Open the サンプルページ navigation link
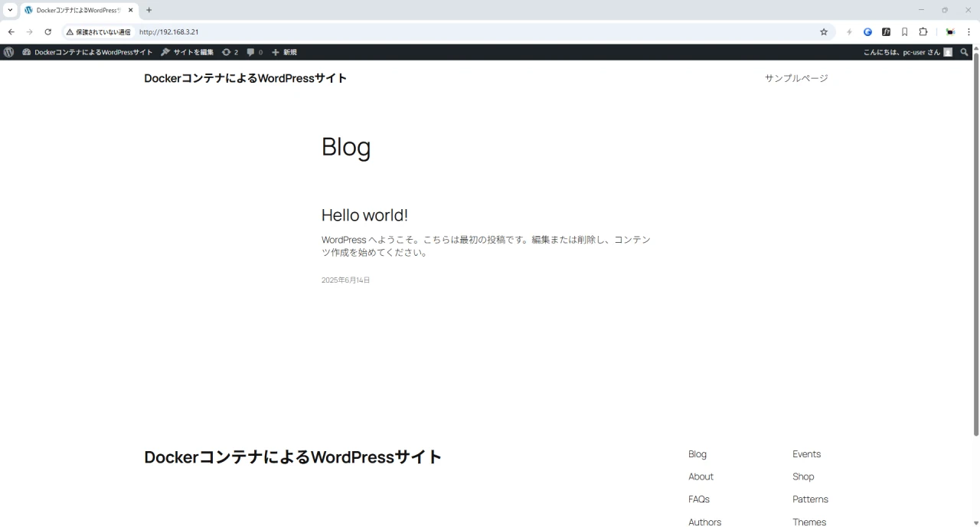Image resolution: width=980 pixels, height=527 pixels. click(x=796, y=78)
